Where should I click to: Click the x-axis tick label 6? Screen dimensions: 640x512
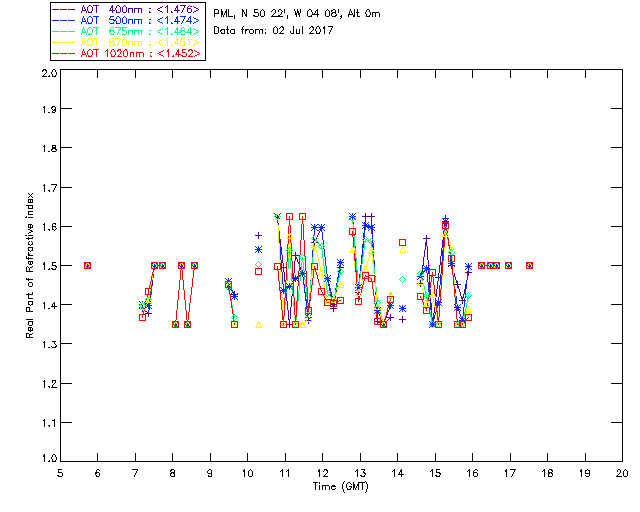[x=97, y=473]
